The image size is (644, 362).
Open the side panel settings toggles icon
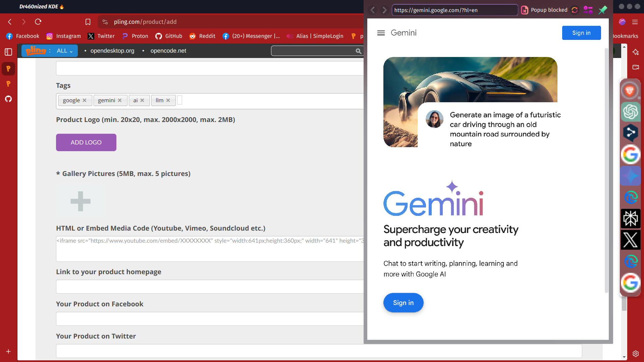588,10
